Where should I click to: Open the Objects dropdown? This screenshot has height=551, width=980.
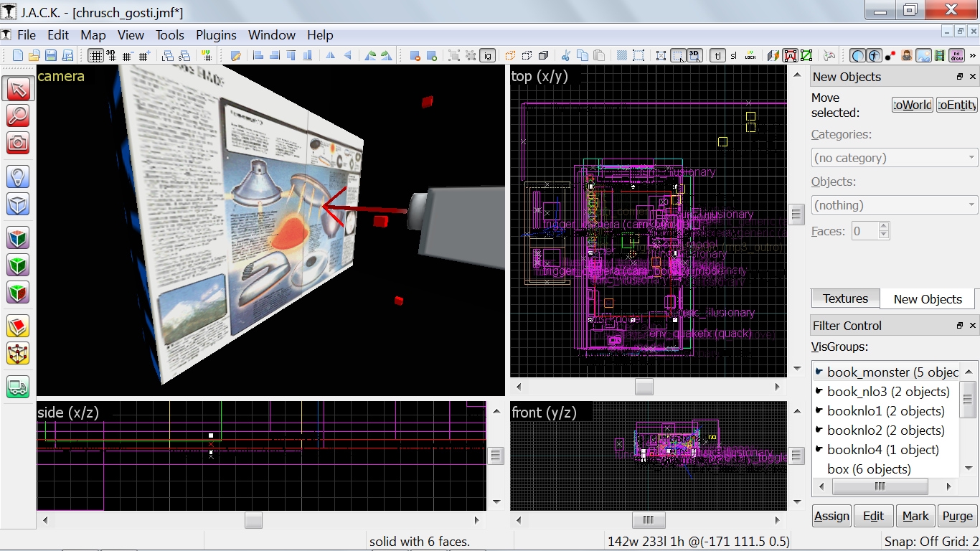click(895, 205)
